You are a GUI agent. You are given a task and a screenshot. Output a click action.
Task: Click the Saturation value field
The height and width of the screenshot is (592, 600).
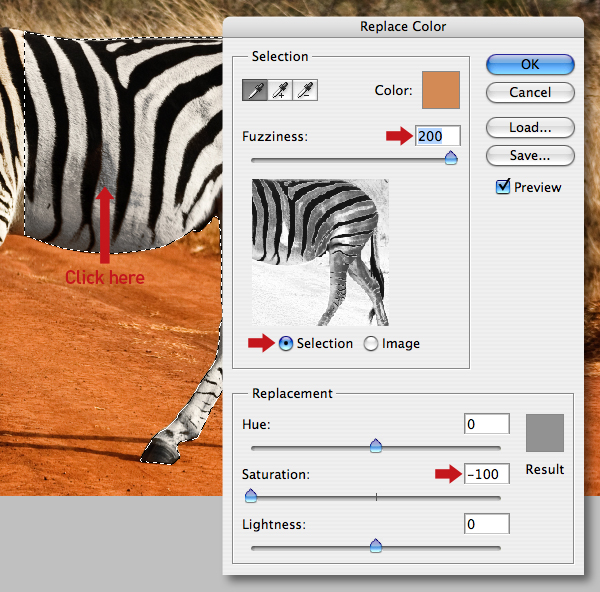pyautogui.click(x=487, y=474)
